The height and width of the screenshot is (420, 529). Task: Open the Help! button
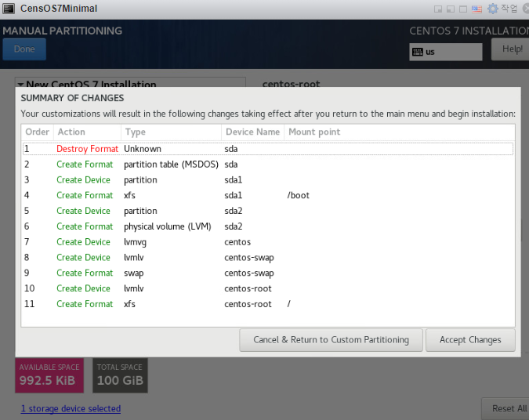coord(511,49)
